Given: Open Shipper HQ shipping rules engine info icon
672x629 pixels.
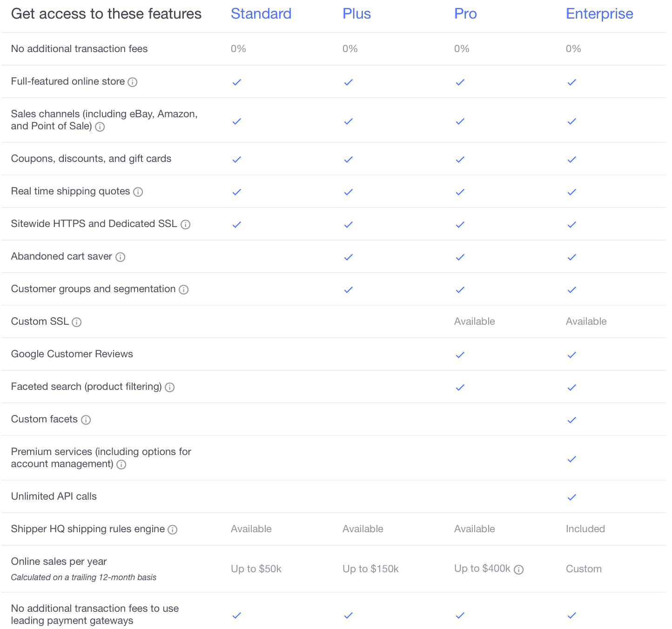Looking at the screenshot, I should [173, 530].
